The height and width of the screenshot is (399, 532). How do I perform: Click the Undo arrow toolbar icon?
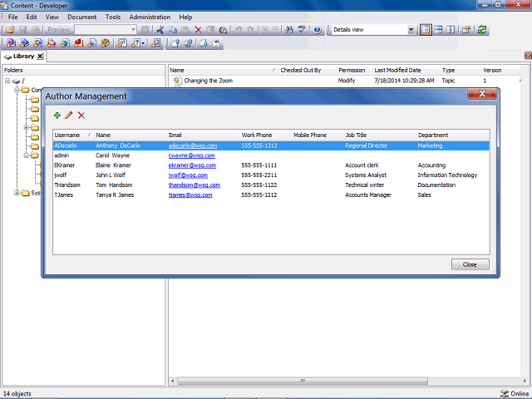coord(239,30)
